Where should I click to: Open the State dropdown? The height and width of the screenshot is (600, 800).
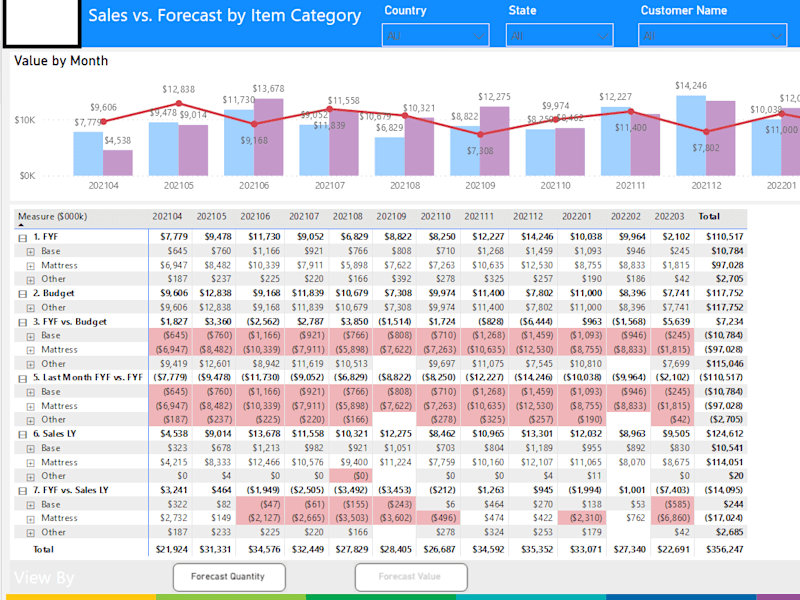point(559,36)
